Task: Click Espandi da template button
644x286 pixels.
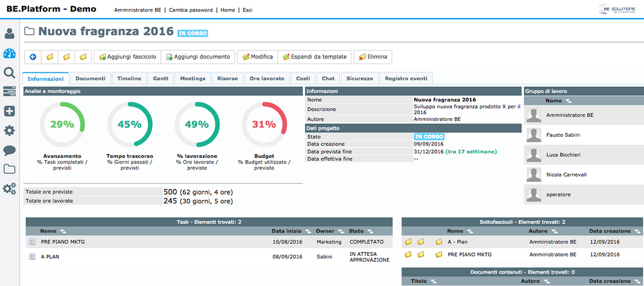Action: coord(314,57)
